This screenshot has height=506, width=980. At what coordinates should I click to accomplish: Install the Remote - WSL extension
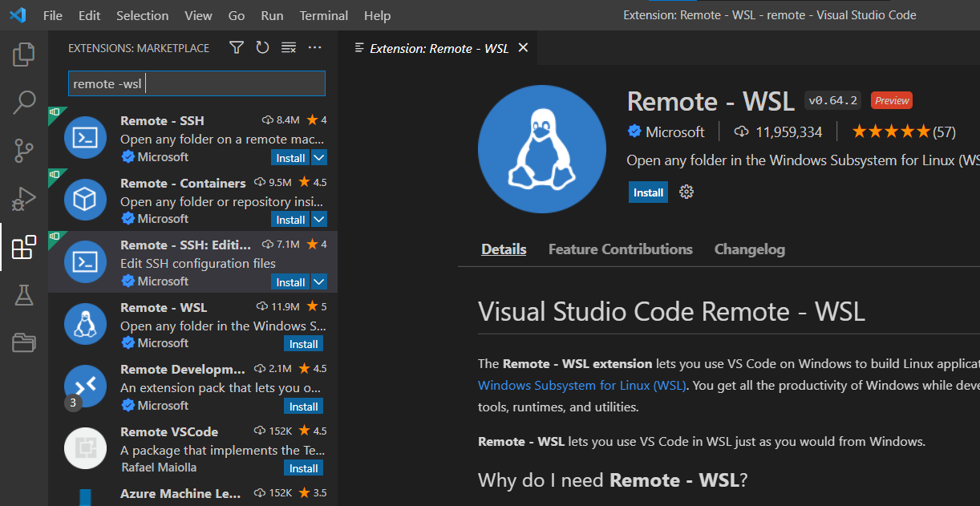coord(648,192)
